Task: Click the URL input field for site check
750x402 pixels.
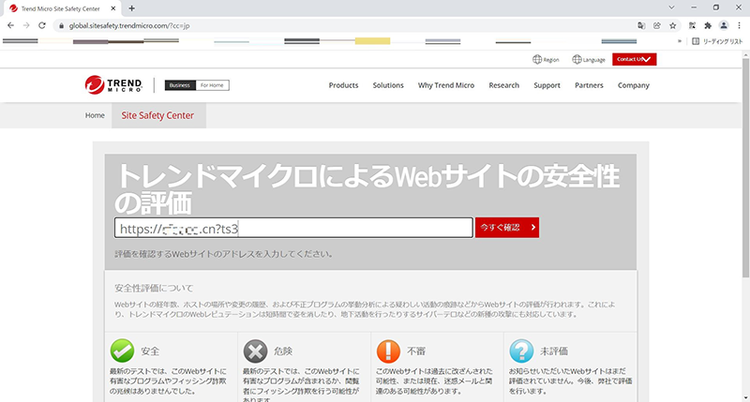Action: [293, 228]
